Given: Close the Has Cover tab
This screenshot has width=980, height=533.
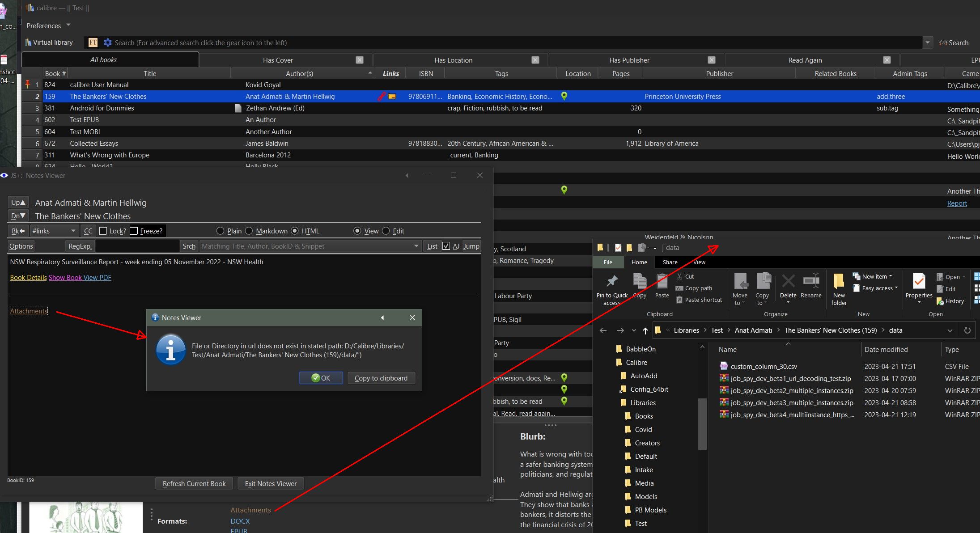Looking at the screenshot, I should pyautogui.click(x=360, y=60).
